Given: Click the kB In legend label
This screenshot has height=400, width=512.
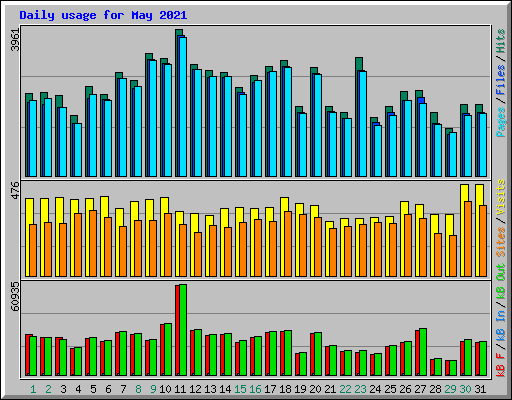Looking at the screenshot, I should click(501, 326).
